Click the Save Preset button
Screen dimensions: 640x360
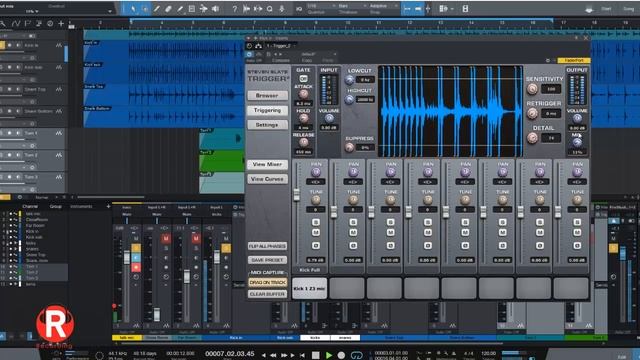[x=267, y=260]
